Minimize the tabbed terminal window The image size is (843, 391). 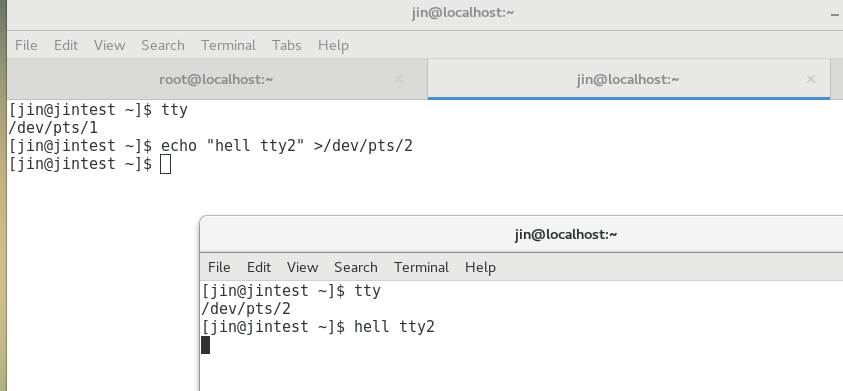[834, 15]
